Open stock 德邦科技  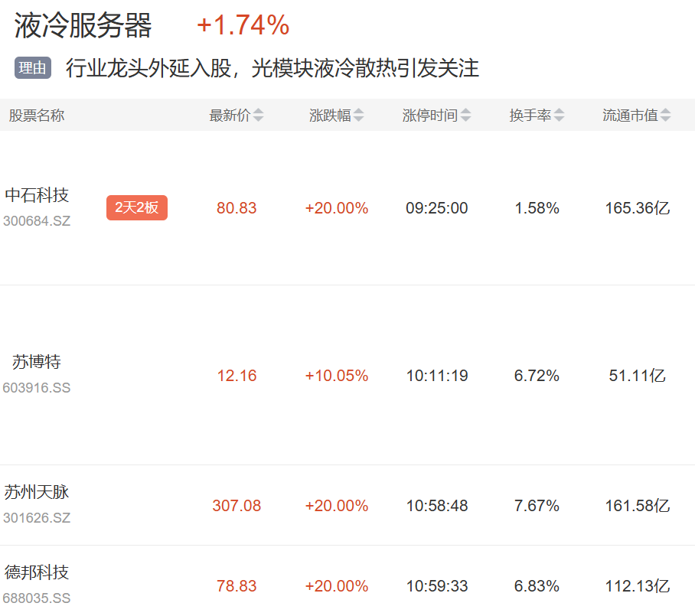[x=37, y=572]
